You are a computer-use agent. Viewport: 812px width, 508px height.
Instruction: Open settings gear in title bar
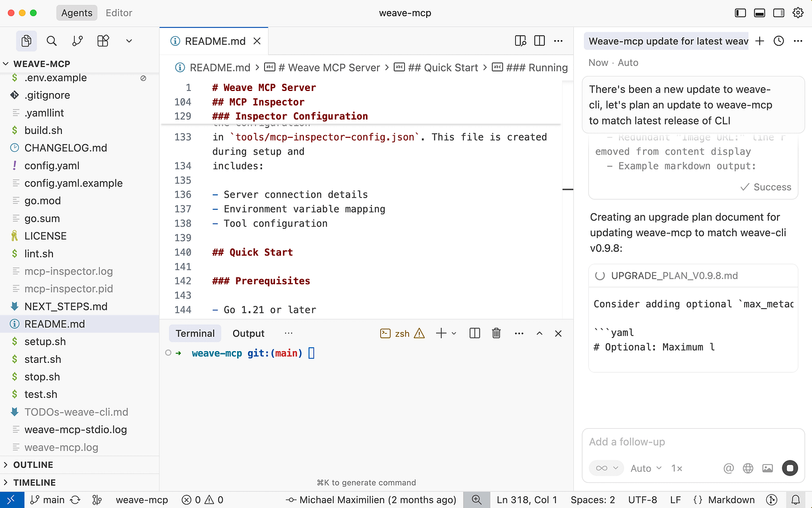[798, 13]
